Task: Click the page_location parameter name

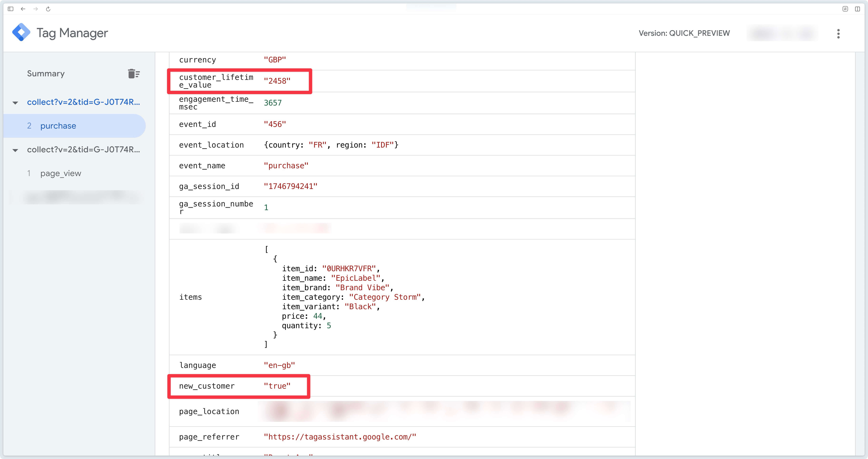Action: click(x=209, y=412)
